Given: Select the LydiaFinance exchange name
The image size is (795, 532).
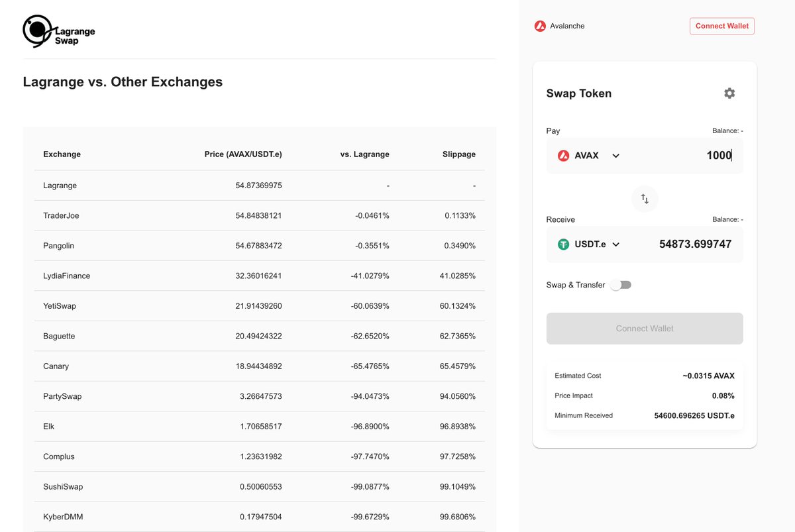Looking at the screenshot, I should pos(66,276).
